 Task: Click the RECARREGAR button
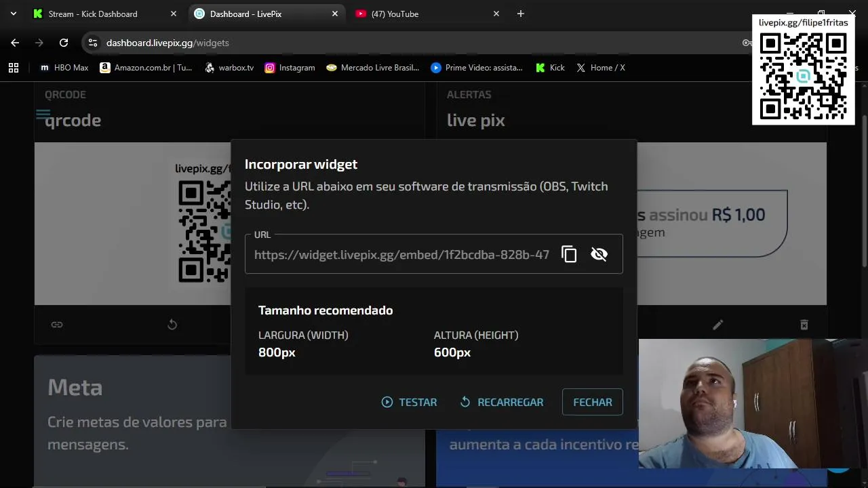pyautogui.click(x=501, y=402)
